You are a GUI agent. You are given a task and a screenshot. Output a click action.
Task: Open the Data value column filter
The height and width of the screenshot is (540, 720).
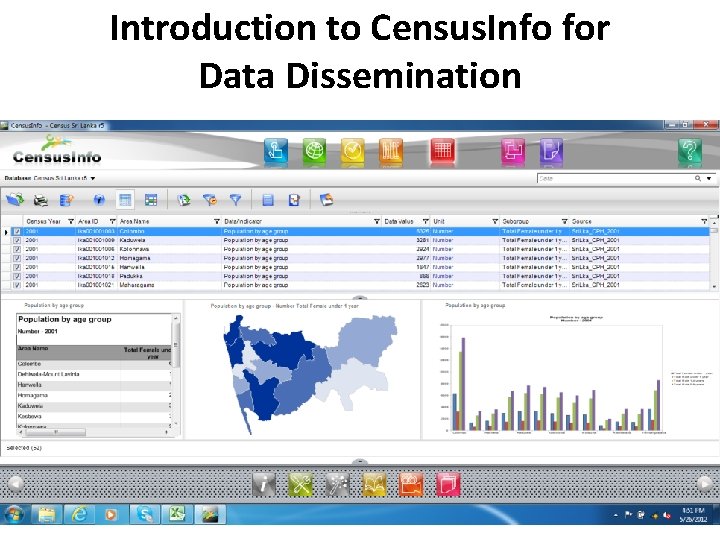426,221
